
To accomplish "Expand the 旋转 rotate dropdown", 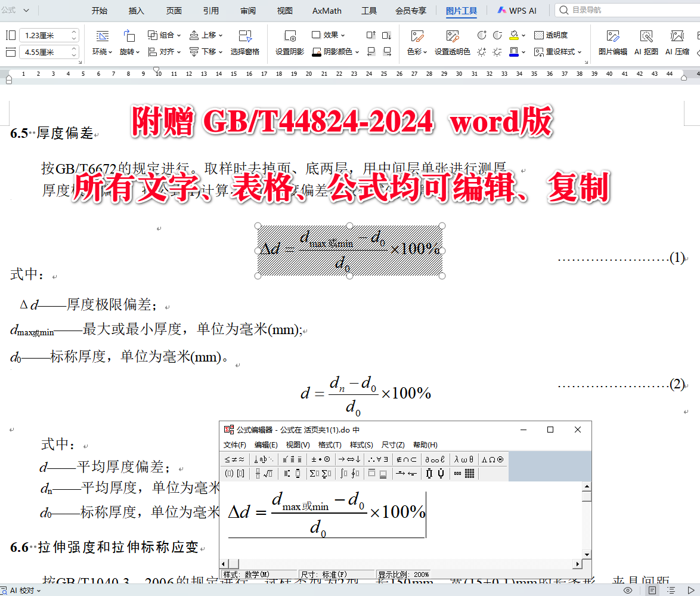I will (129, 51).
